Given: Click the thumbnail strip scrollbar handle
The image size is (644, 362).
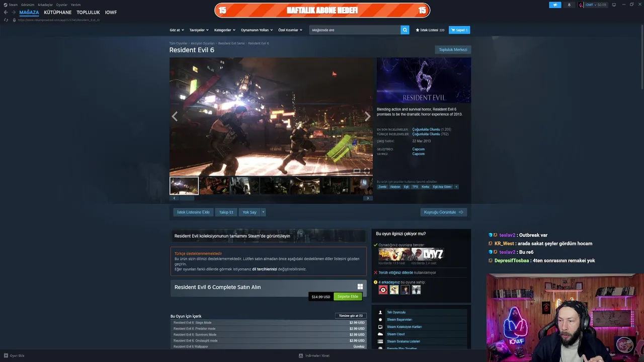Looking at the screenshot, I should 187,198.
